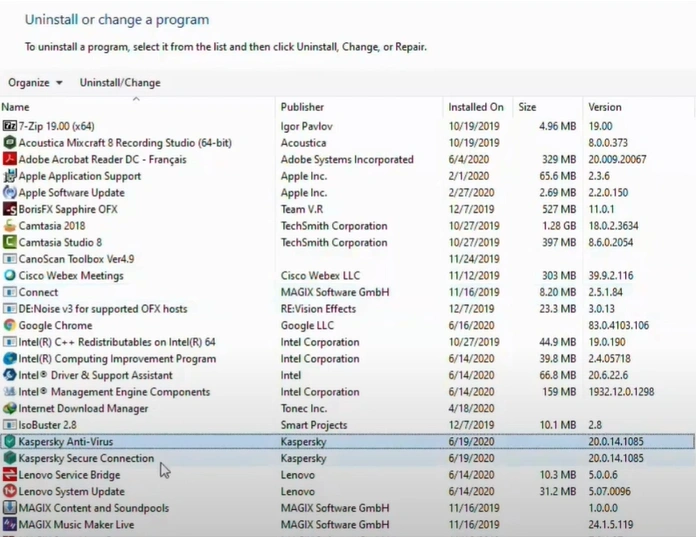This screenshot has width=696, height=537.
Task: Click the BorisFX Sapphire OFX icon
Action: [x=9, y=209]
